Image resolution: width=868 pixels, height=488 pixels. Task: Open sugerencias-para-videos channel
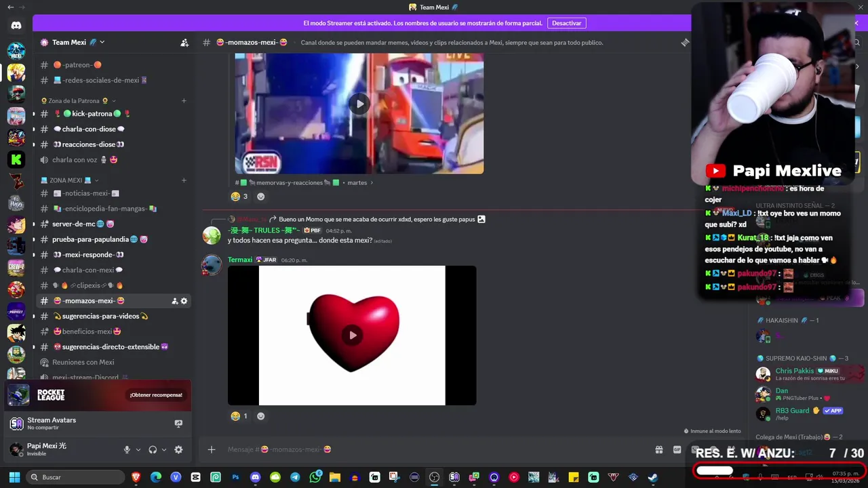pos(113,317)
